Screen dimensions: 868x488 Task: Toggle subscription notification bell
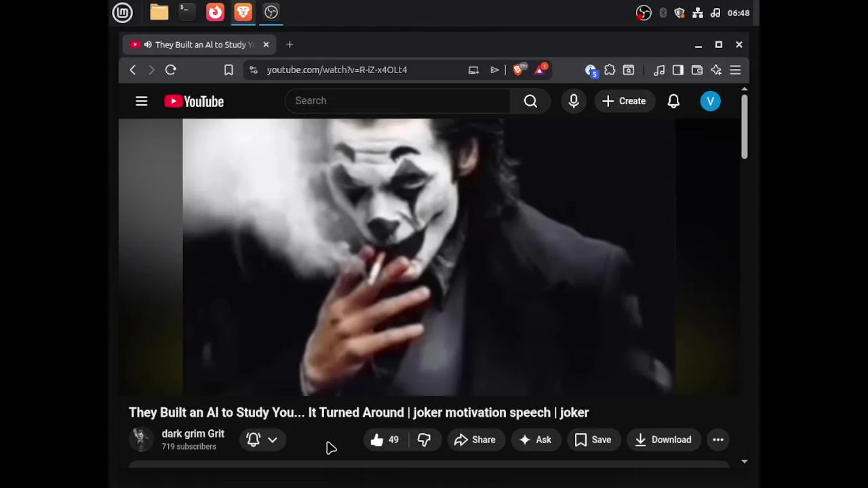point(253,440)
